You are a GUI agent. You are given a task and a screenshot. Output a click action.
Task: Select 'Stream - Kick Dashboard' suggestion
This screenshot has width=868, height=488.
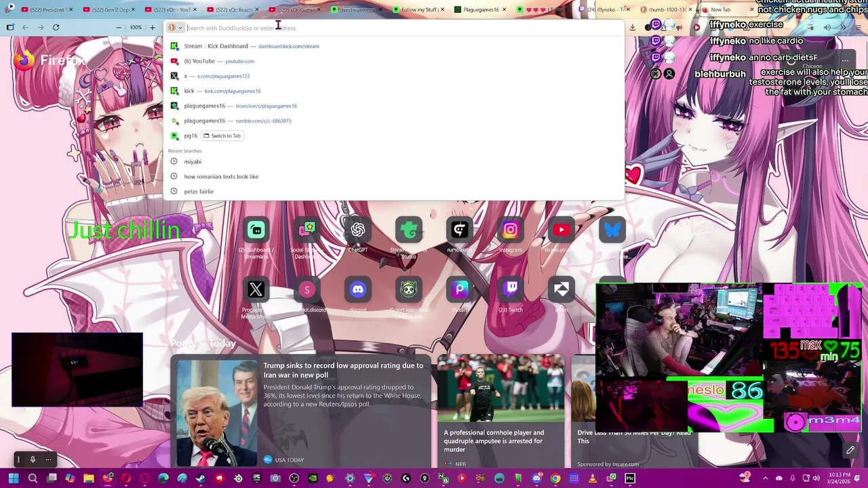pos(393,46)
